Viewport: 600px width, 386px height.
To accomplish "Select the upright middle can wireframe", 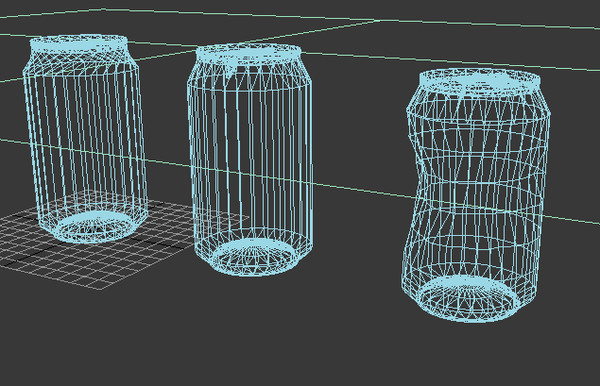I will click(250, 160).
